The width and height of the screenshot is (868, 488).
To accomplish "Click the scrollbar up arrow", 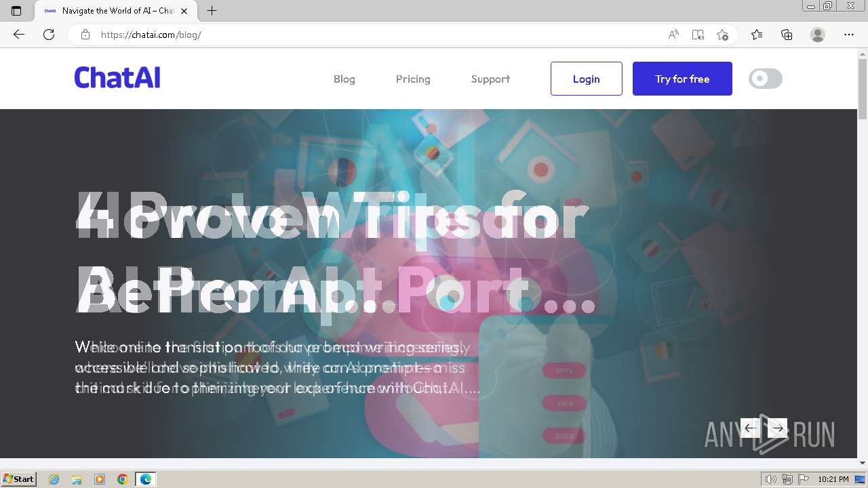I will (x=863, y=54).
